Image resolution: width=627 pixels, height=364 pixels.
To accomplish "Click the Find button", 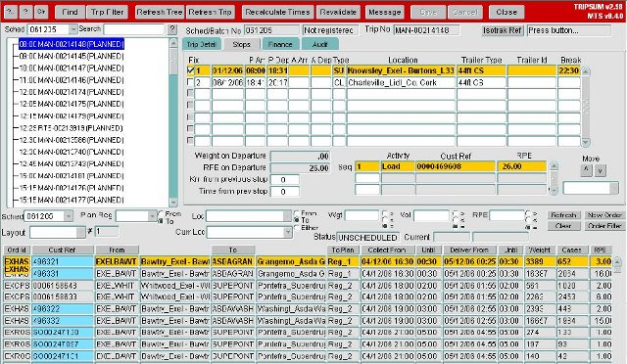I will pyautogui.click(x=70, y=12).
